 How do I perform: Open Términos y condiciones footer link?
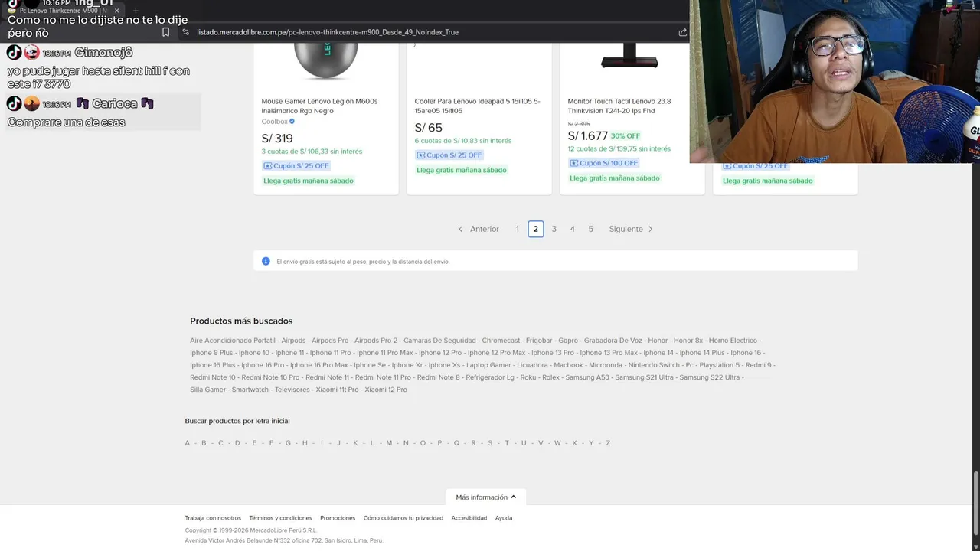(x=280, y=518)
